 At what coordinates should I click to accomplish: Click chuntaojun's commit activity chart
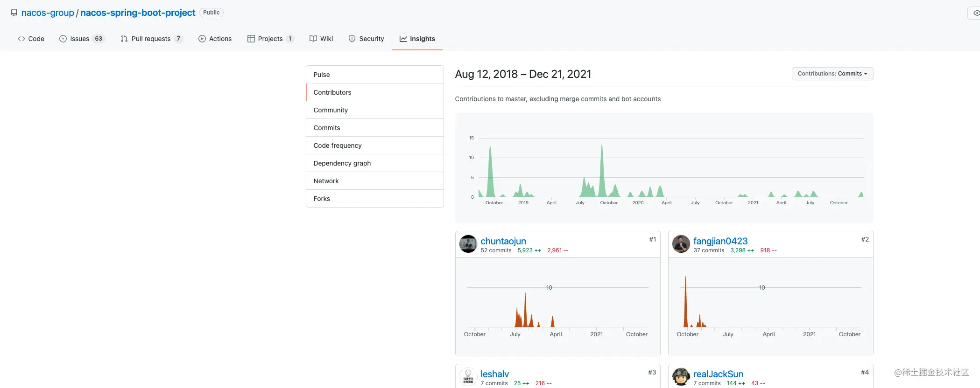[x=558, y=306]
